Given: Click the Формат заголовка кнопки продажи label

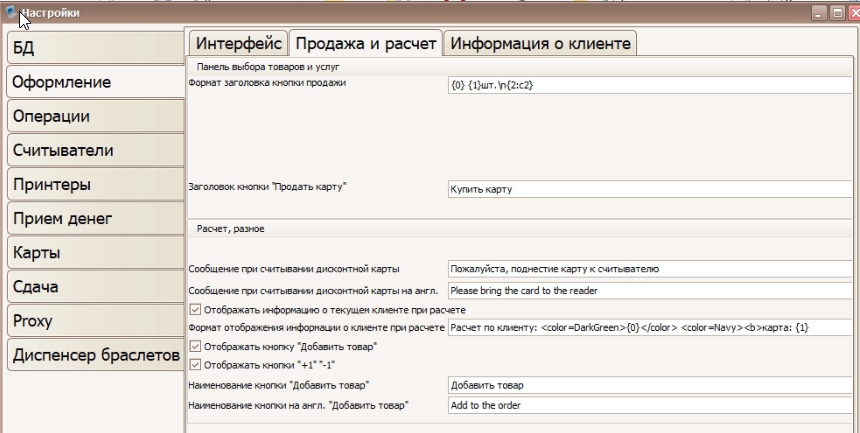Looking at the screenshot, I should (267, 83).
